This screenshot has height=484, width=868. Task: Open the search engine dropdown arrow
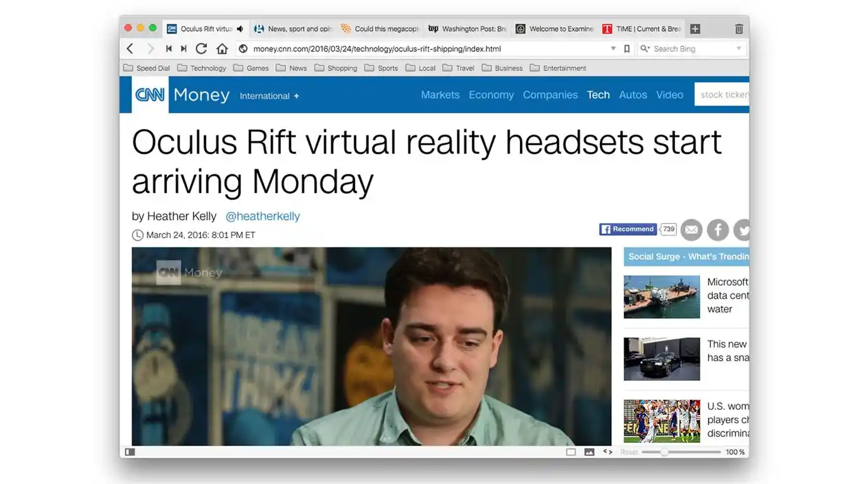pos(738,49)
